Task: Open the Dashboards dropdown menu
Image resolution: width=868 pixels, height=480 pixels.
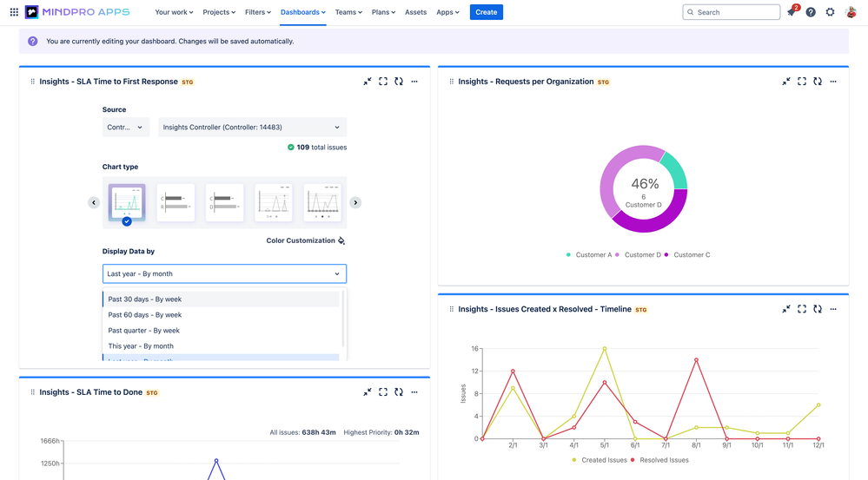Action: pos(303,12)
